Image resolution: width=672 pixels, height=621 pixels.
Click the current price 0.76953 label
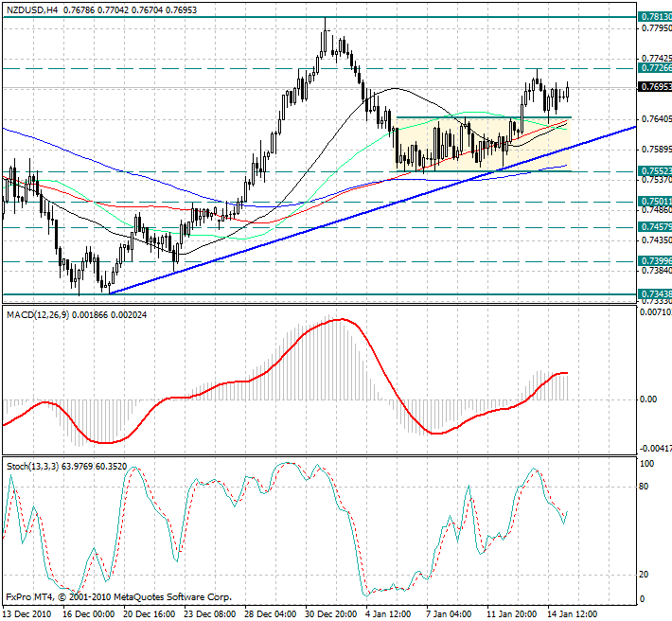point(655,87)
